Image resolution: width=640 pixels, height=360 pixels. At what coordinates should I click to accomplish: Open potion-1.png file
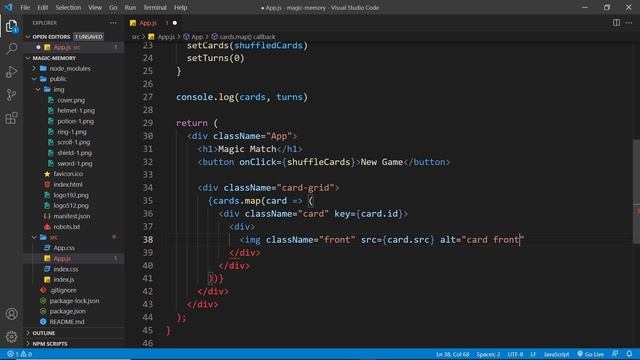[x=73, y=121]
